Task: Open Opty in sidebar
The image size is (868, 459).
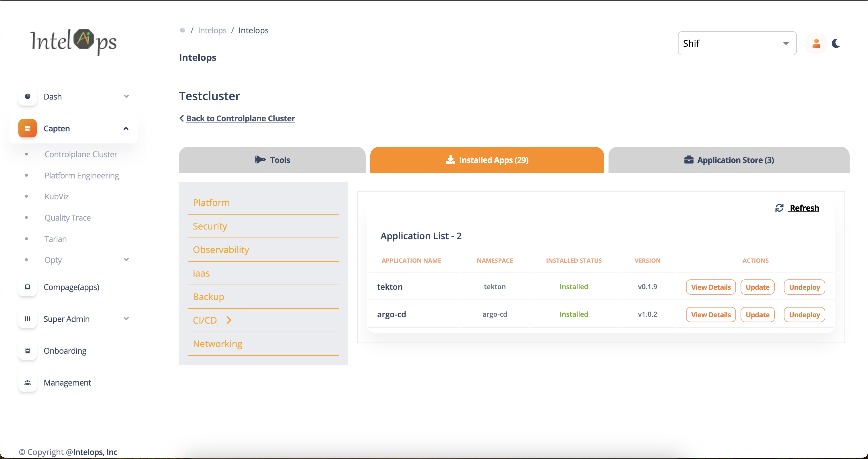Action: tap(53, 260)
